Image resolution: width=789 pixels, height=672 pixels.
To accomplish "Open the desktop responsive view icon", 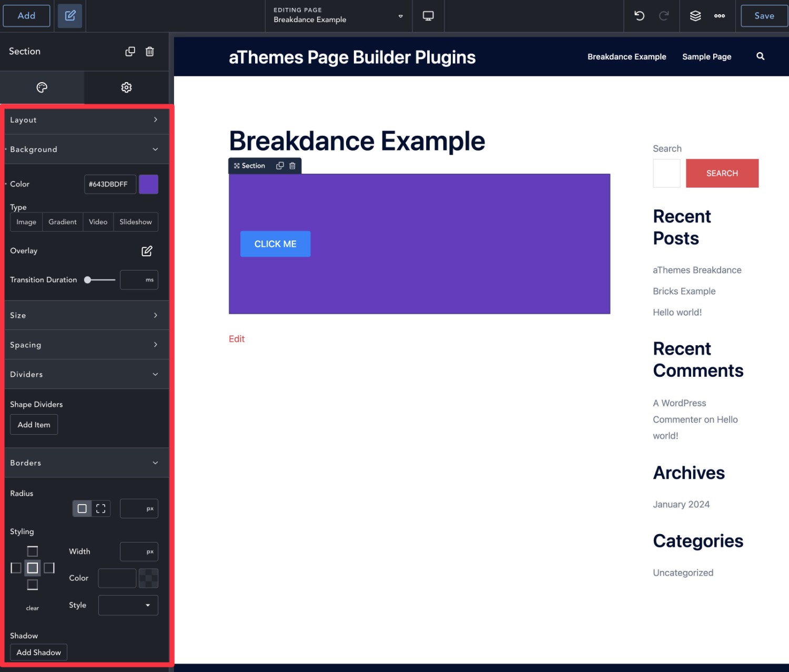I will point(428,16).
